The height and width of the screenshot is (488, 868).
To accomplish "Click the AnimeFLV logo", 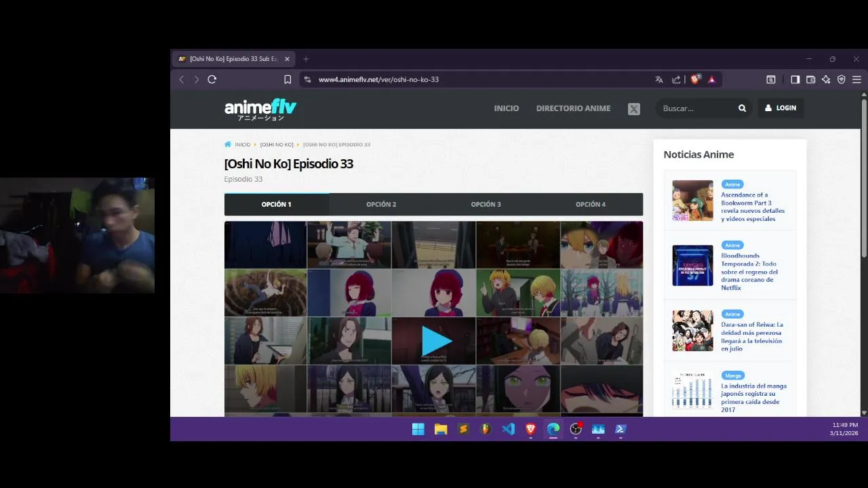I will [260, 109].
